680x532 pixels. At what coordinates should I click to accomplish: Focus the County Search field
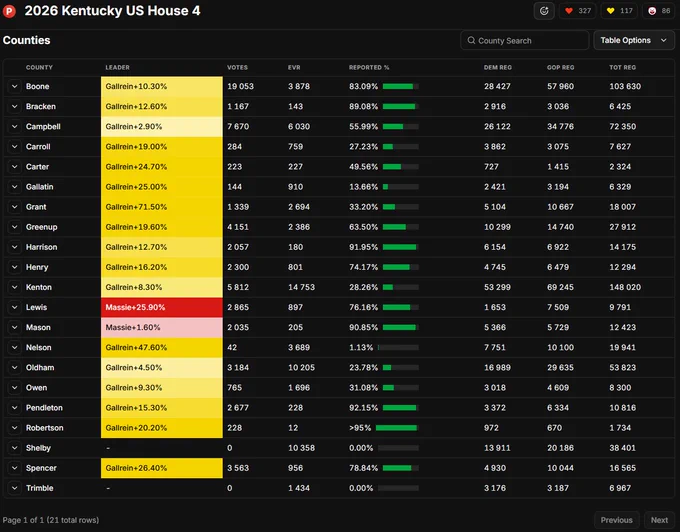[x=524, y=40]
